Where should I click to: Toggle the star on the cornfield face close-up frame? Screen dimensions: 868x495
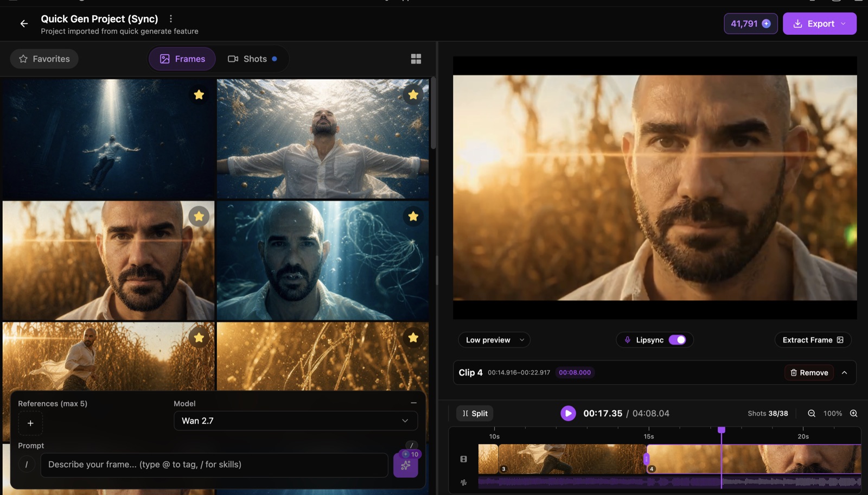199,217
